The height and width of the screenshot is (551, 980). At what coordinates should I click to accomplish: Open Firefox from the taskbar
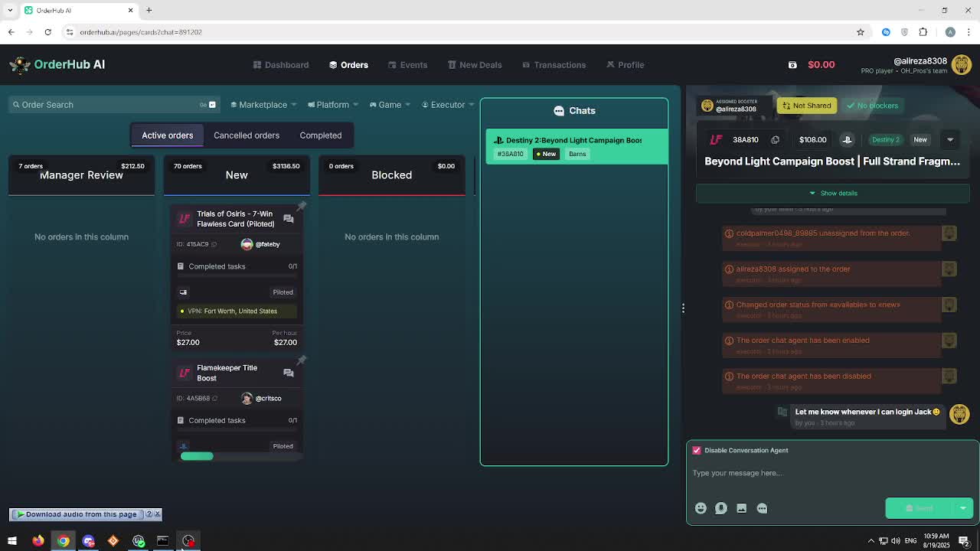pyautogui.click(x=38, y=541)
